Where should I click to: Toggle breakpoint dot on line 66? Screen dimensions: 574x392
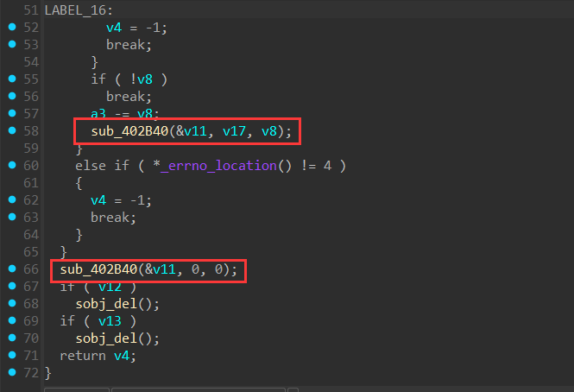(x=12, y=269)
